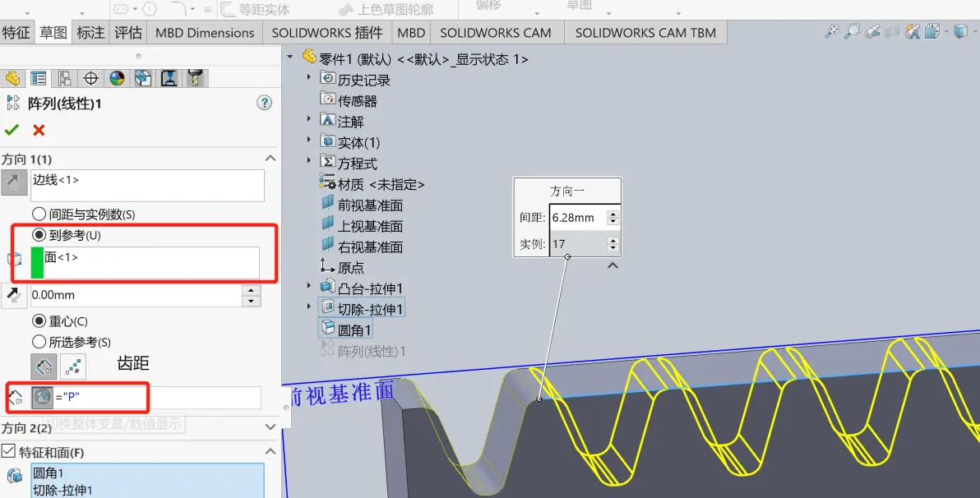Cancel the linear pattern with red X
Screen dimensions: 980x498
point(39,130)
